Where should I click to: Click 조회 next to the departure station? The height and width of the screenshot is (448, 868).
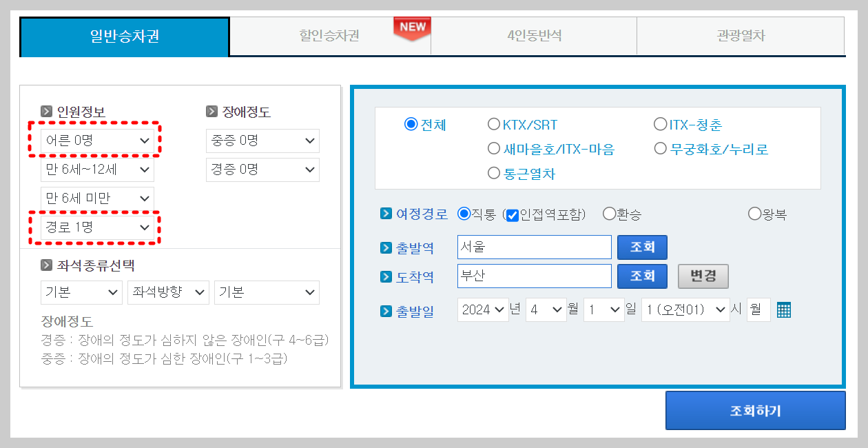point(641,247)
